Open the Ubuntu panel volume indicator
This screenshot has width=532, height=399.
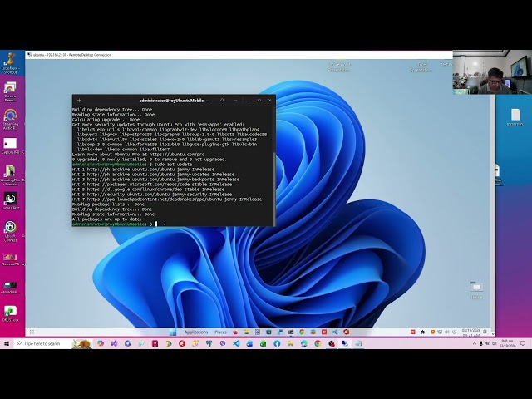click(447, 332)
